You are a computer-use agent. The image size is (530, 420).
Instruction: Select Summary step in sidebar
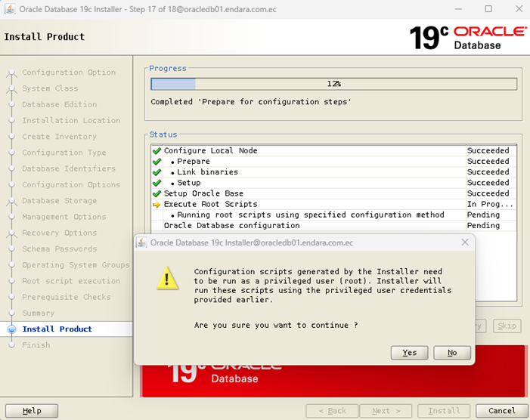[x=39, y=313]
